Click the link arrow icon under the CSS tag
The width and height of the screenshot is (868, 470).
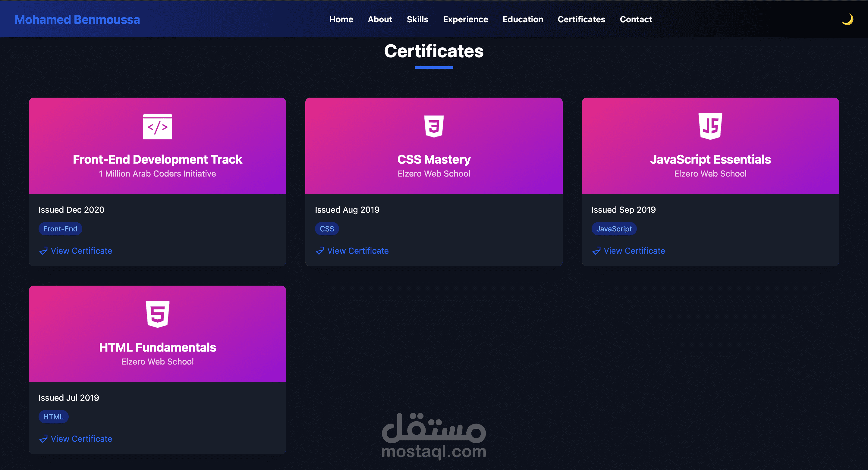pyautogui.click(x=320, y=251)
